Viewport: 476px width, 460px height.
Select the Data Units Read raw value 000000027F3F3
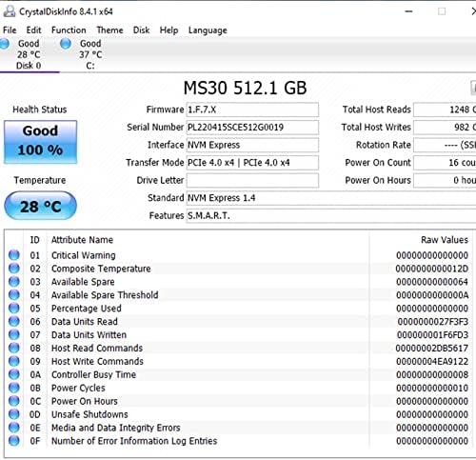pos(433,322)
